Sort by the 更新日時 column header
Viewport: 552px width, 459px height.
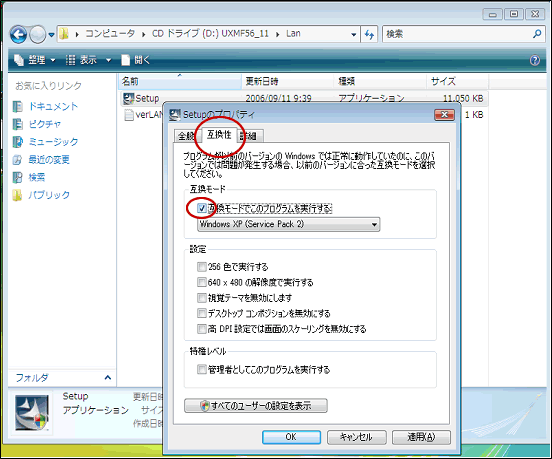tap(288, 82)
